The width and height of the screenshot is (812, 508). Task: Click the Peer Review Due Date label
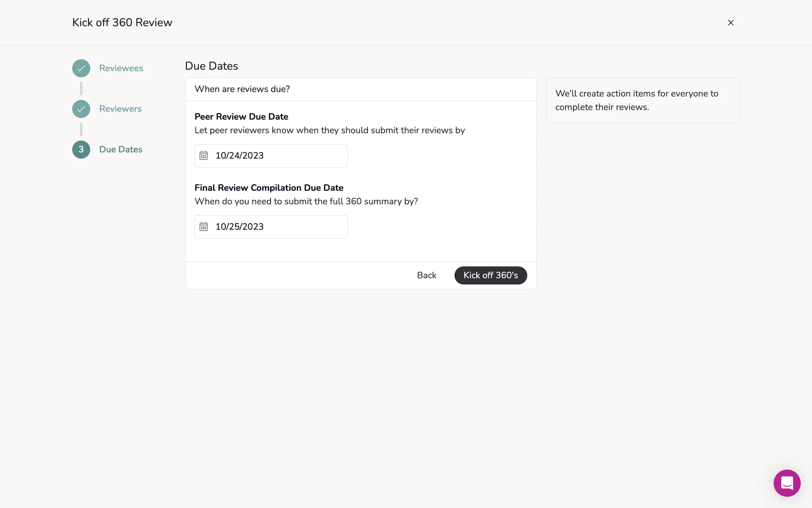[x=241, y=116]
